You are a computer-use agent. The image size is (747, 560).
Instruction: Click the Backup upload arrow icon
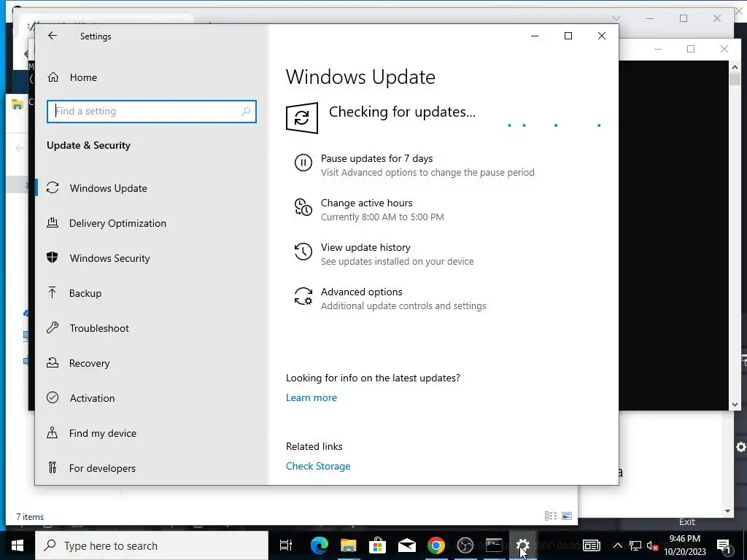click(53, 292)
